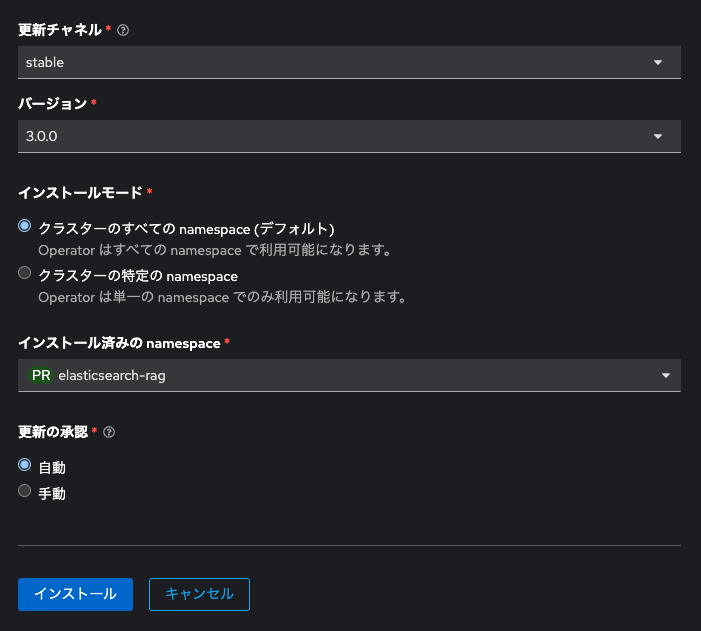701x631 pixels.
Task: Click the キャンセル button
Action: 199,594
